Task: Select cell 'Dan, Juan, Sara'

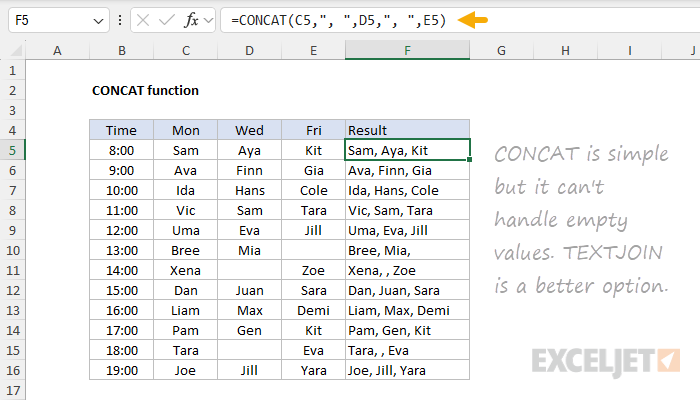Action: pos(407,290)
